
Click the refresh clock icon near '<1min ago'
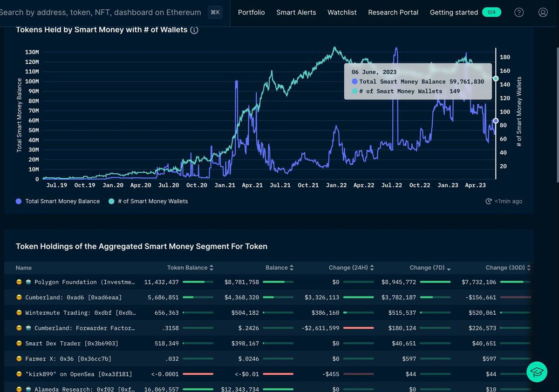click(x=488, y=201)
